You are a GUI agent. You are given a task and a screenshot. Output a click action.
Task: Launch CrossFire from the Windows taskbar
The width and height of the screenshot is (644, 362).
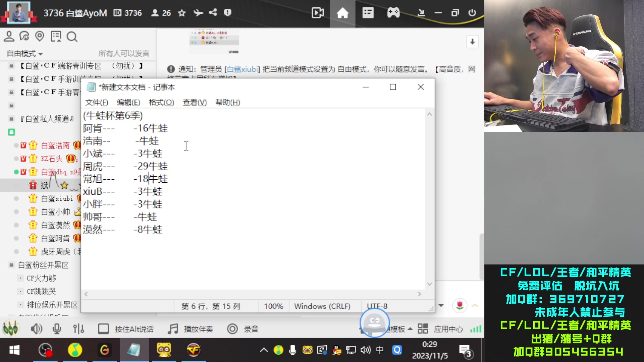pyautogui.click(x=192, y=350)
